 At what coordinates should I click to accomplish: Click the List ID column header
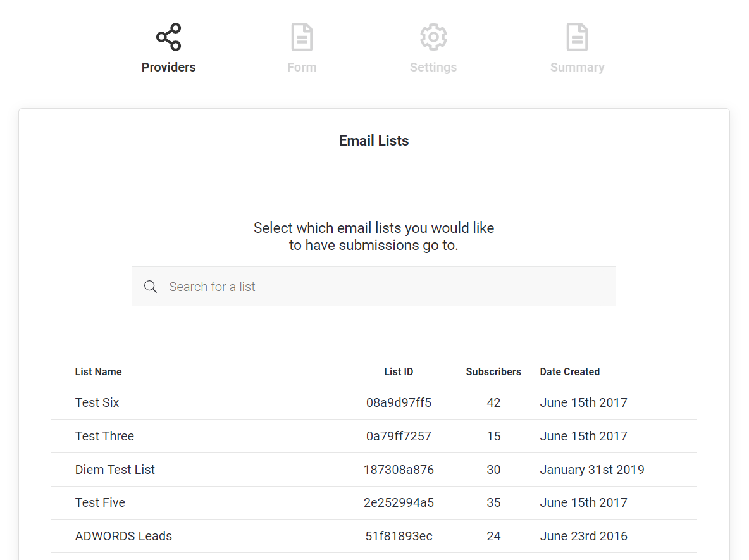tap(399, 371)
